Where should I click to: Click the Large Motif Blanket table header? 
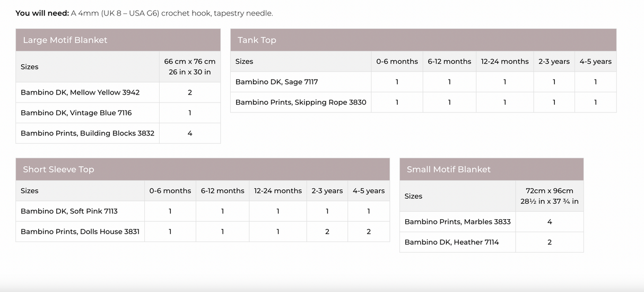65,40
